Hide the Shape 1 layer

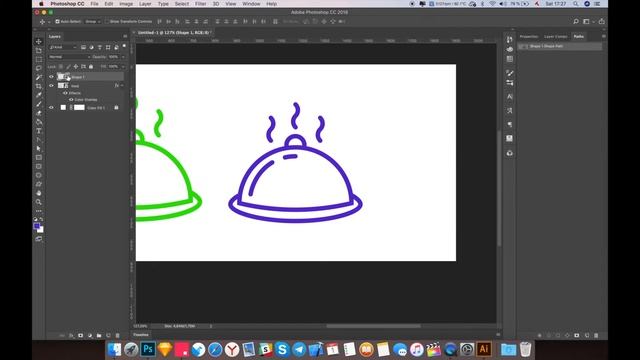coord(51,77)
